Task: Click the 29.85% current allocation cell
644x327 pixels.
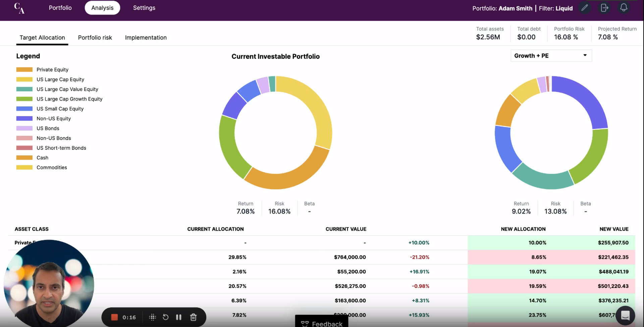Action: pos(237,257)
